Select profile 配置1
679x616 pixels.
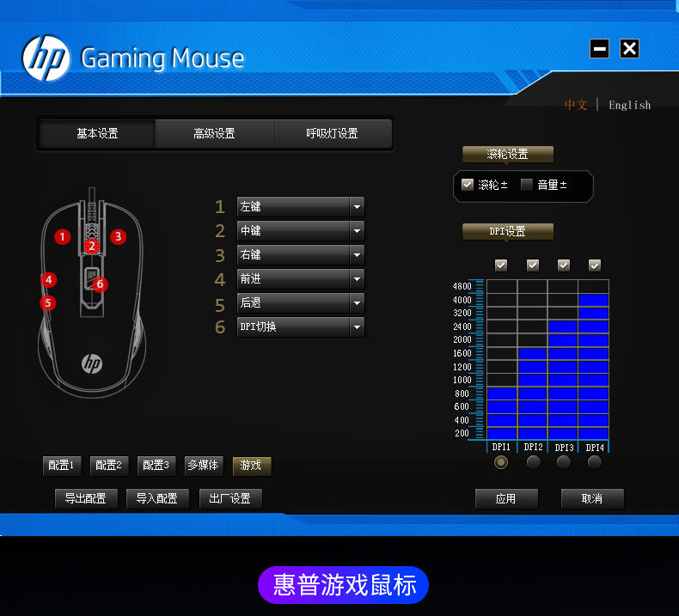(62, 466)
